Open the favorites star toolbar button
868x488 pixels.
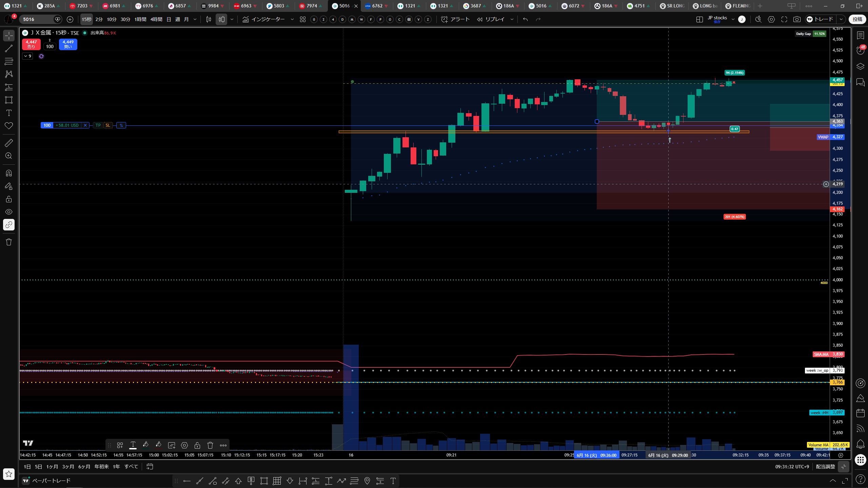[9, 474]
